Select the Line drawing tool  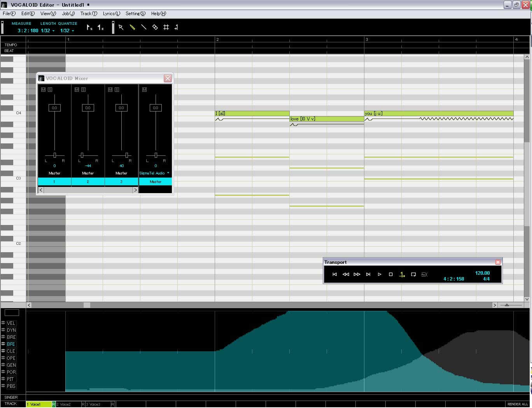tap(143, 27)
